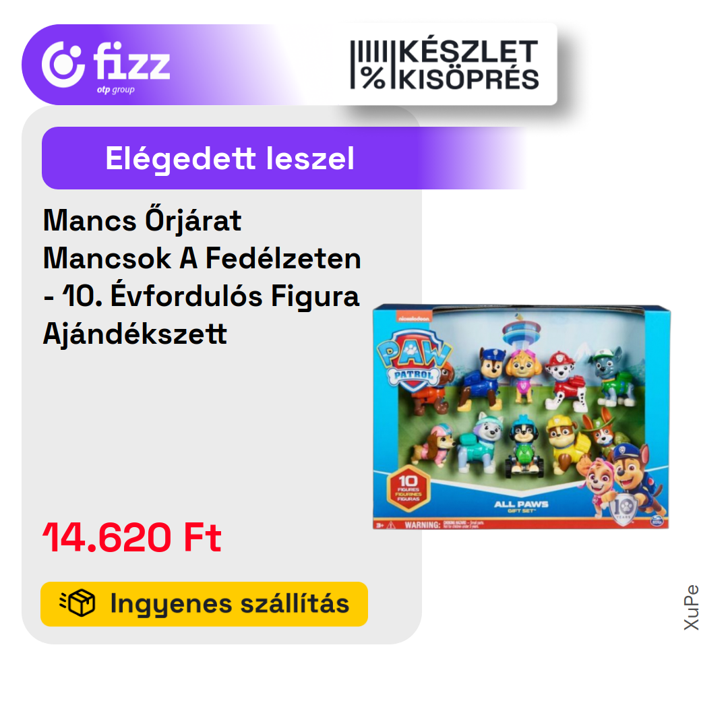The image size is (728, 728).
Task: Click the fizz circular logo icon
Action: point(63,64)
